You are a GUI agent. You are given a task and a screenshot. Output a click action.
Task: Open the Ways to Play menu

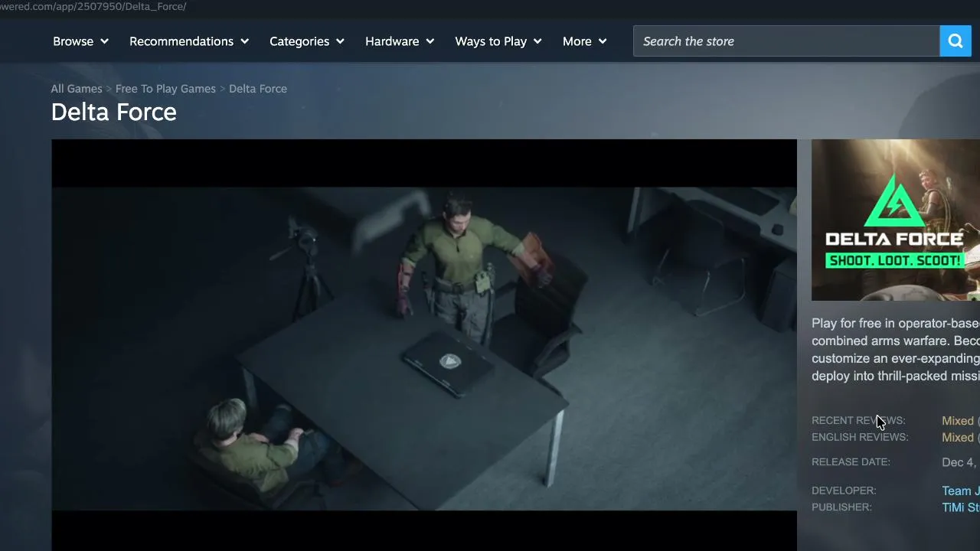pyautogui.click(x=498, y=41)
